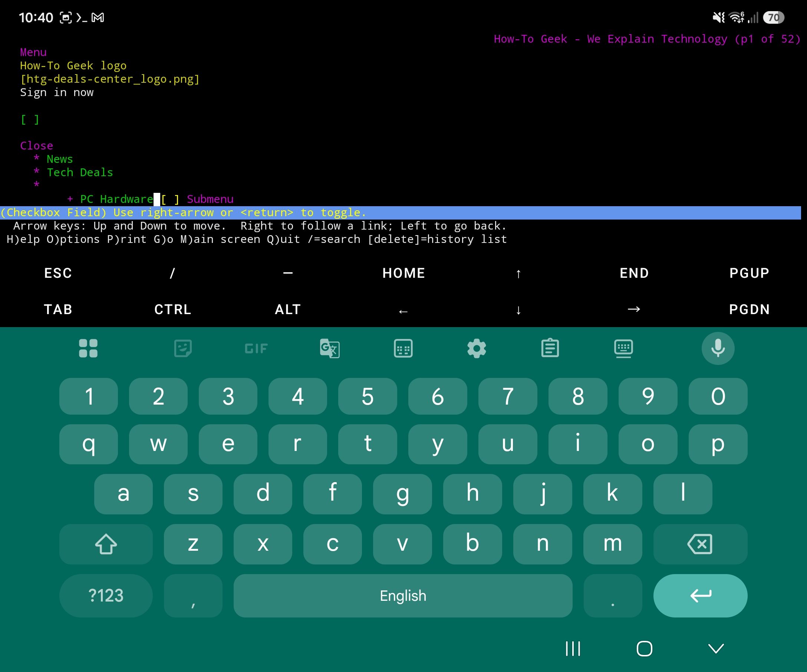Follow the How-To Geek logo link
This screenshot has width=807, height=672.
(73, 66)
